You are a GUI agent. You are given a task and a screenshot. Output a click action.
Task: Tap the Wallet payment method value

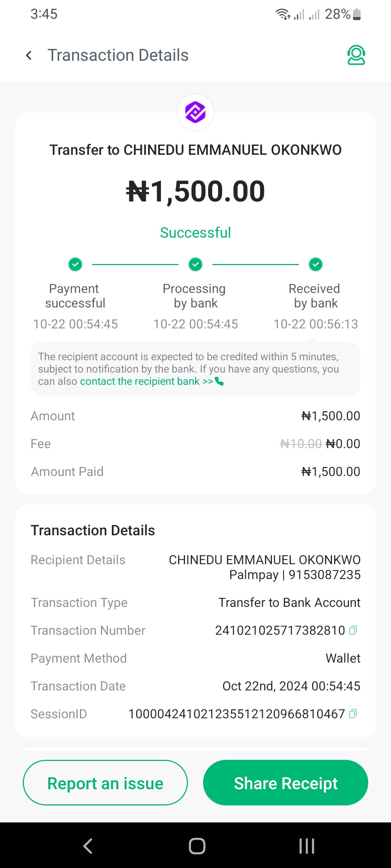[343, 658]
